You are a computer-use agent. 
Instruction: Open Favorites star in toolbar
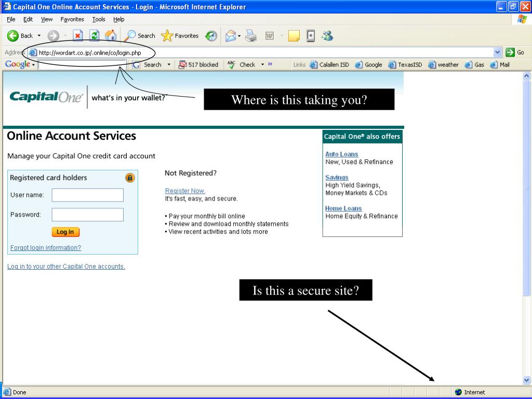point(180,36)
